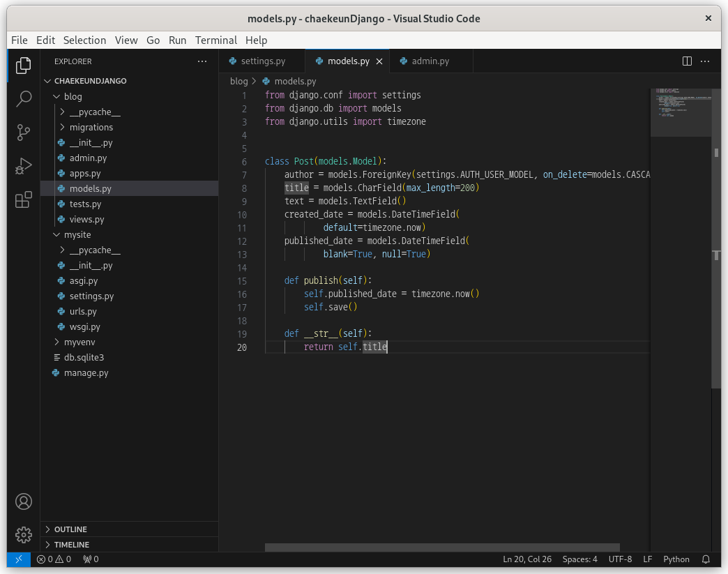728x574 pixels.
Task: Click UTF-8 encoding selector
Action: (620, 559)
